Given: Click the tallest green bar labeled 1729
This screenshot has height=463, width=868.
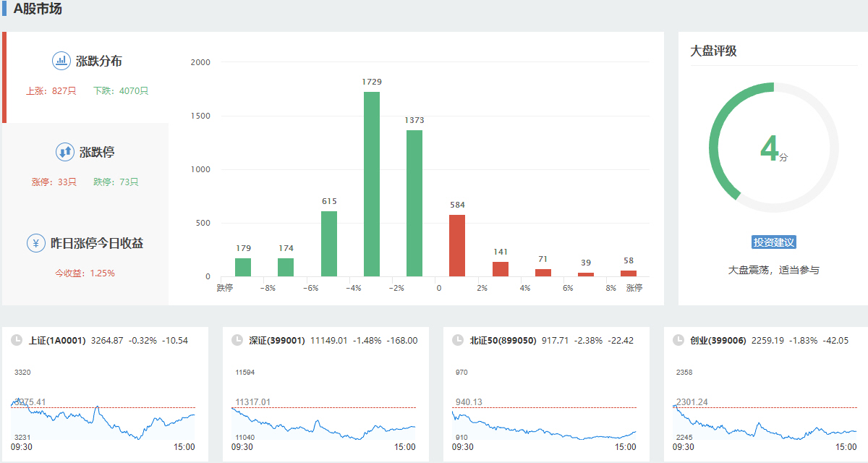Looking at the screenshot, I should [372, 184].
